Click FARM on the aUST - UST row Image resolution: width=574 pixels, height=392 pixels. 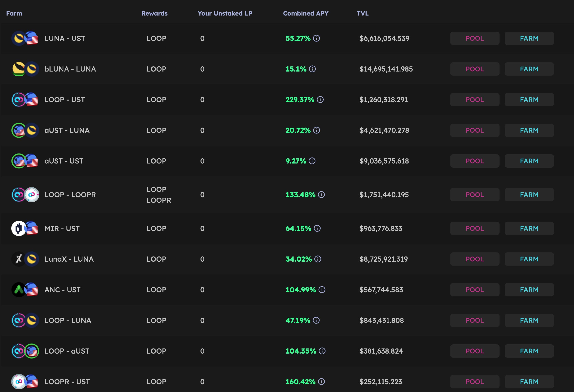tap(529, 161)
